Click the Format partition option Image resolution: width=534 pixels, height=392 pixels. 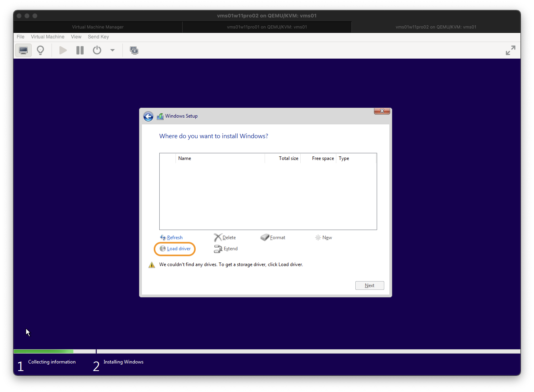click(x=277, y=238)
